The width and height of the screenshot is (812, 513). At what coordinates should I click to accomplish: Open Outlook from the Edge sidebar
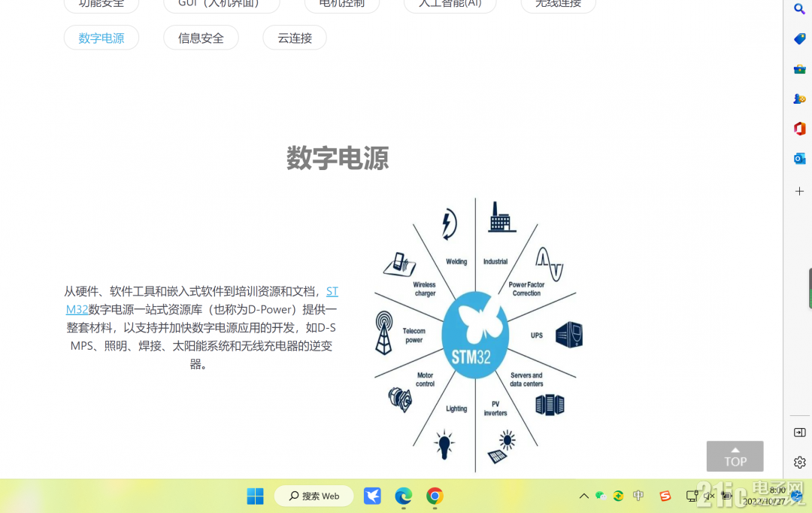(x=799, y=158)
